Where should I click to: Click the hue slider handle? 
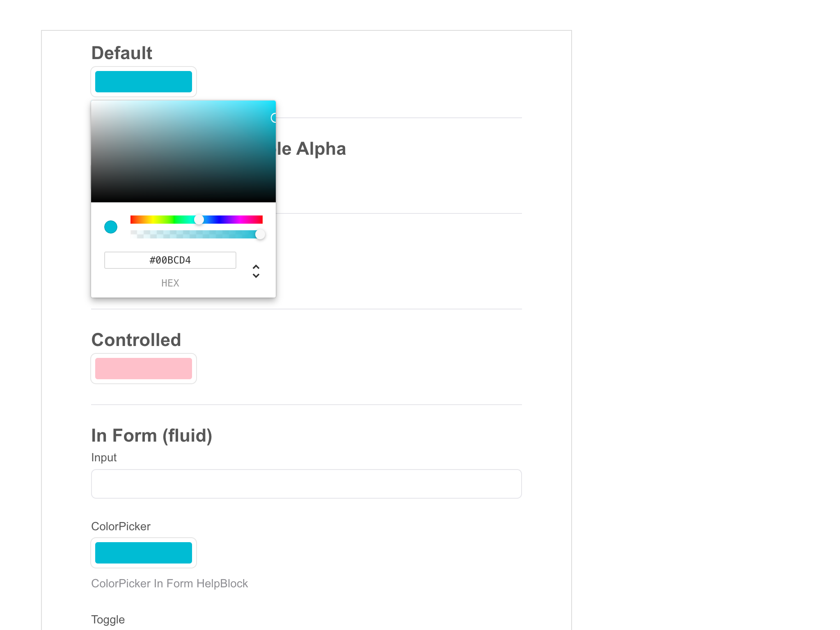point(199,220)
